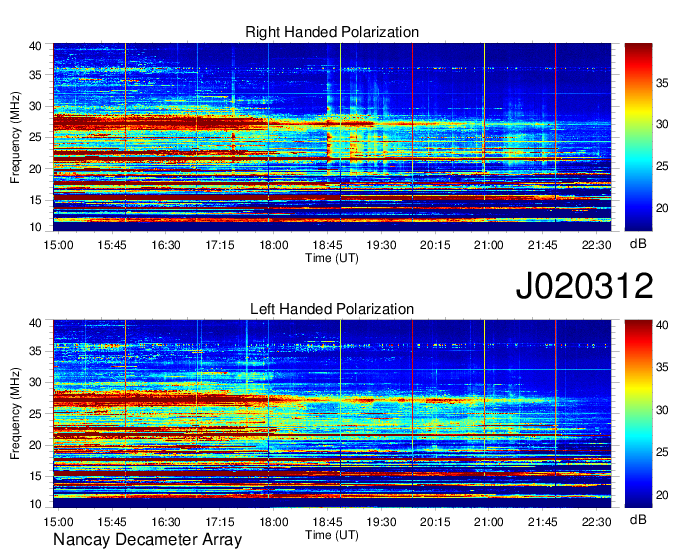
Task: Click the 16:30 tick on left-handed plot's time axis
Action: tap(166, 522)
